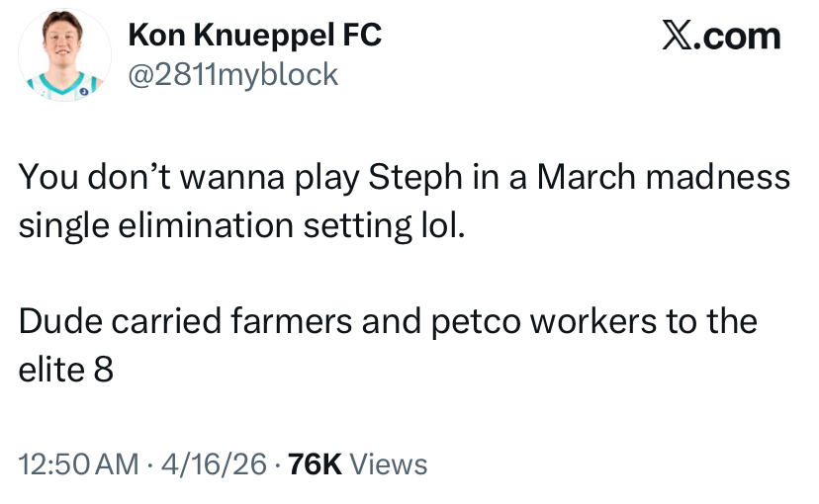Screen dimensions: 819x504
Task: Click the 4/16/26 date
Action: click(215, 464)
